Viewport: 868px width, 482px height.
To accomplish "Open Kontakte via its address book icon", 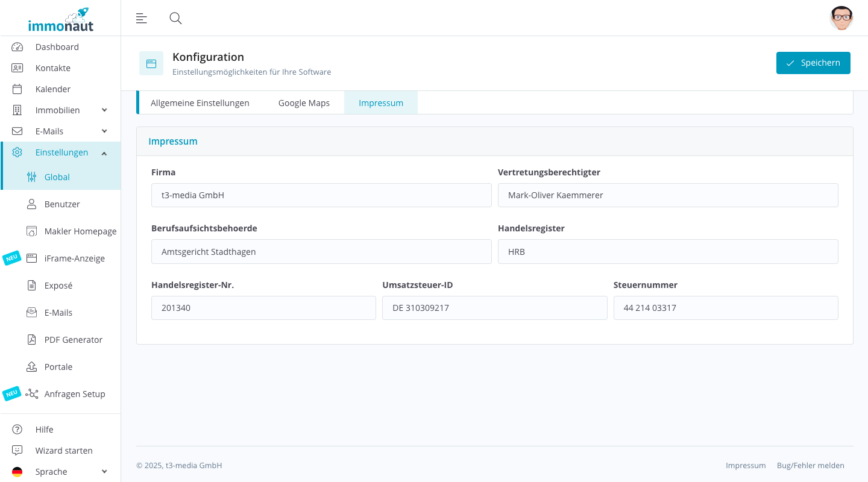I will [x=17, y=67].
